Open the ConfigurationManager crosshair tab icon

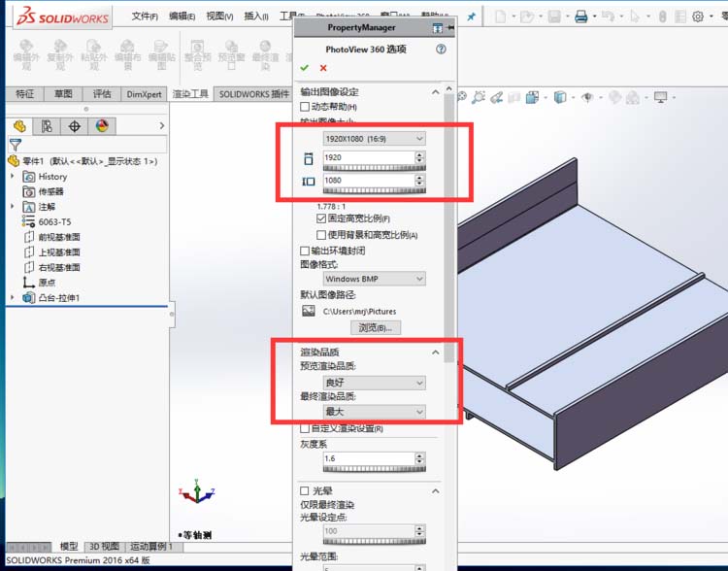click(x=75, y=126)
